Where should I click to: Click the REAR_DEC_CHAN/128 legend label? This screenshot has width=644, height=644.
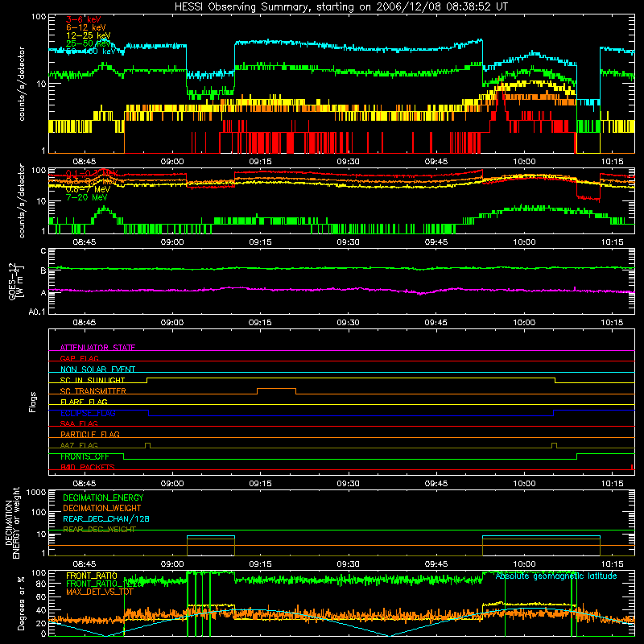(106, 518)
